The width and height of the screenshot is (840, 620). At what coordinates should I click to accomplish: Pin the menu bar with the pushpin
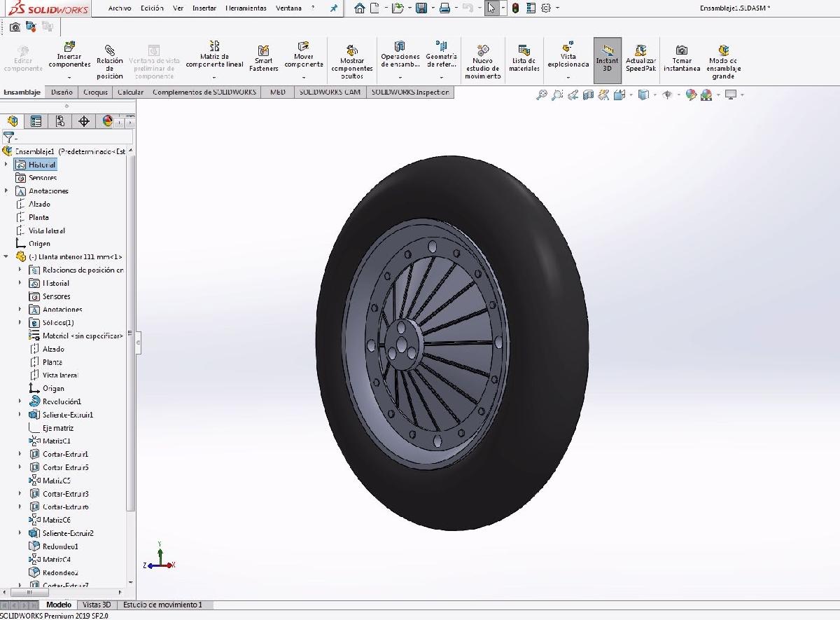pyautogui.click(x=334, y=8)
